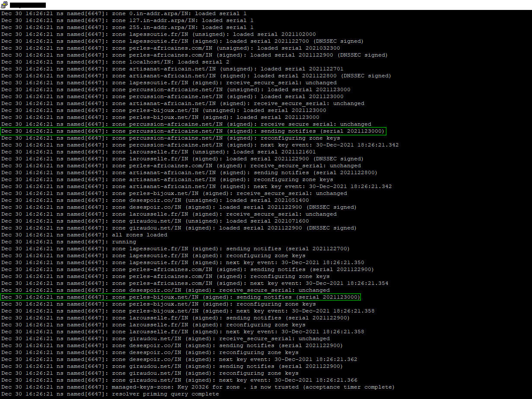Click the green-boxed percussion-africaine.net sending notifies line
This screenshot has height=399, width=532.
click(193, 131)
